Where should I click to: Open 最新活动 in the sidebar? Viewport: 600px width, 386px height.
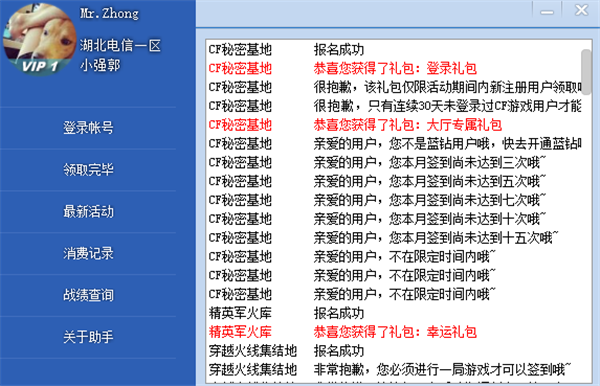pos(88,212)
